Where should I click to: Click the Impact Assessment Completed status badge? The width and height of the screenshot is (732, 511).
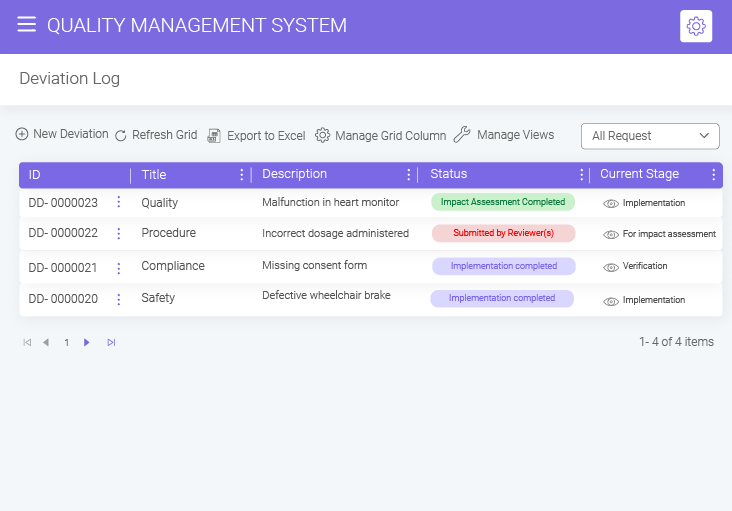503,202
